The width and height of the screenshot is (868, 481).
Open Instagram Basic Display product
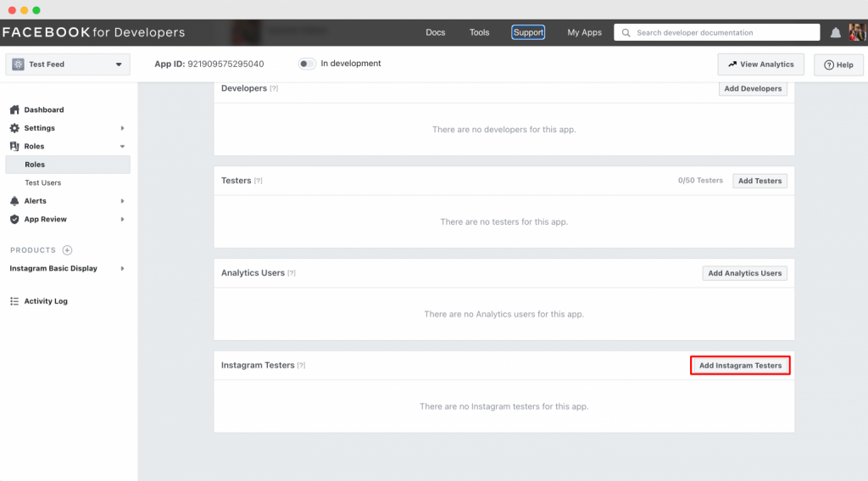(53, 268)
